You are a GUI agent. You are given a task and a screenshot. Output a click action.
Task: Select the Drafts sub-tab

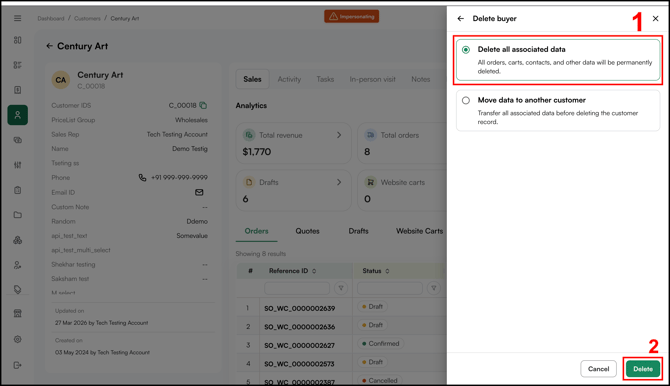coord(358,231)
